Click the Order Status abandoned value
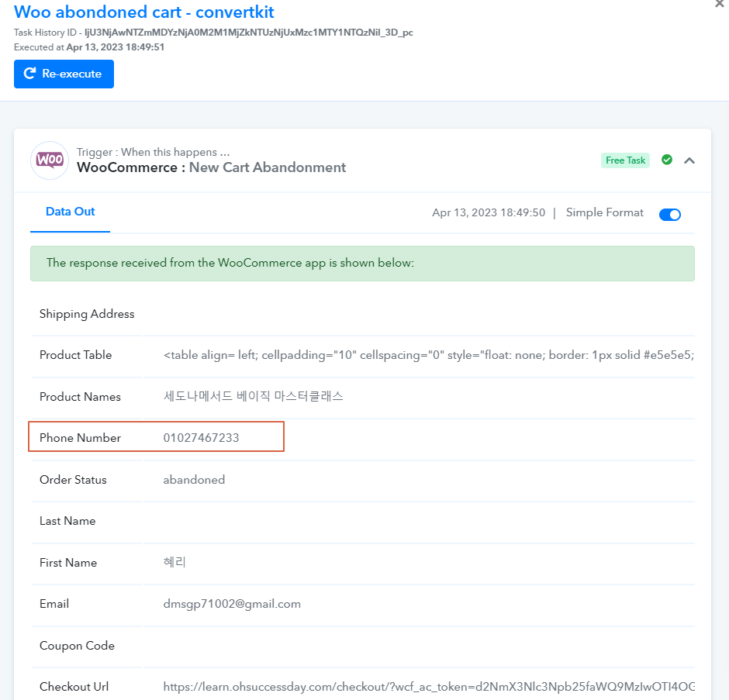 [x=194, y=480]
